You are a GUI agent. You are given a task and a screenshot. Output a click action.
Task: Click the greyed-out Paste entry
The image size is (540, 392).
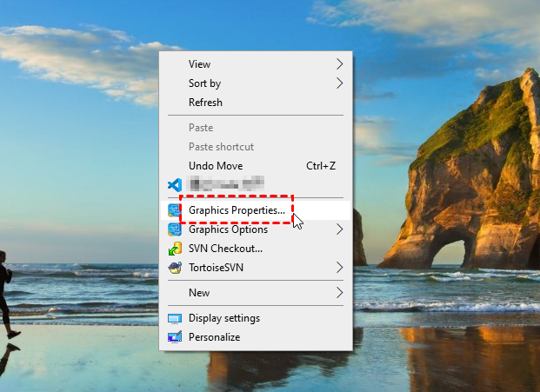[x=256, y=128]
